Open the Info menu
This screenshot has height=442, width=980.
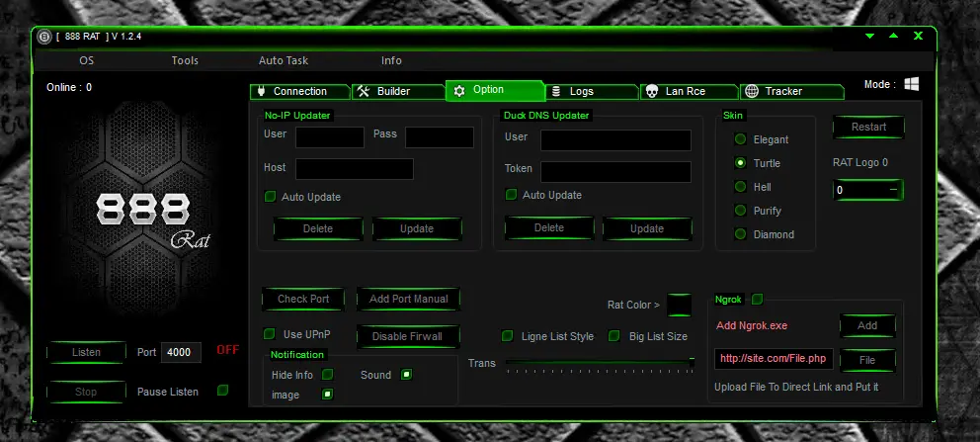tap(391, 60)
